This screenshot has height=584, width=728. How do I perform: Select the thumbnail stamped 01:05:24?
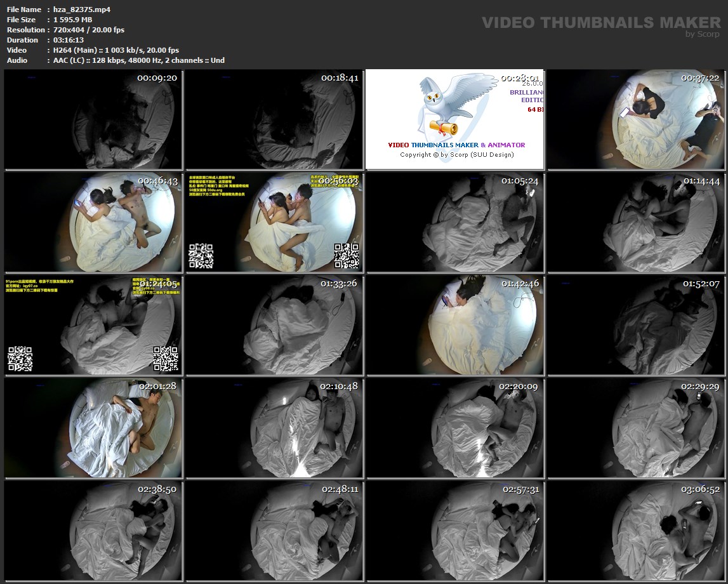(x=455, y=222)
